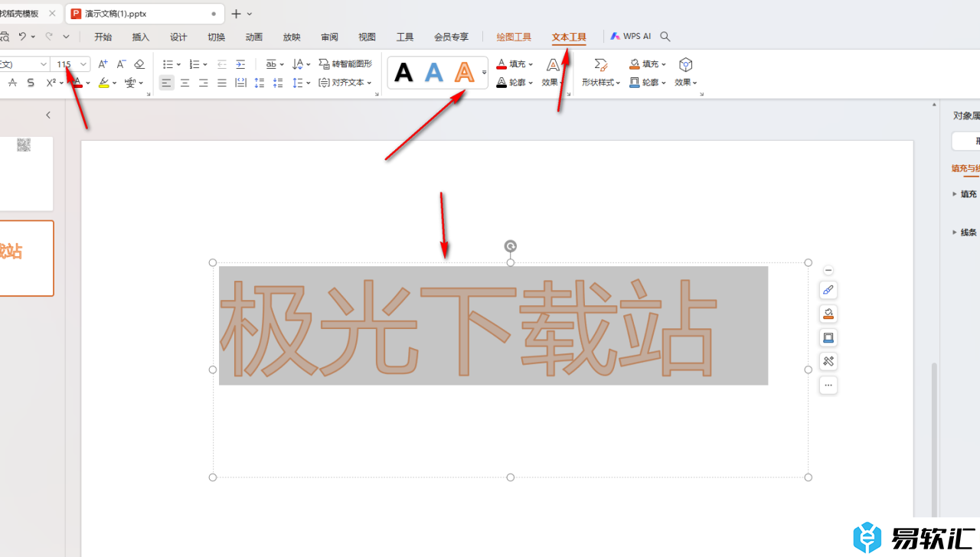Open the shape styles (形状样式) menu

(601, 73)
